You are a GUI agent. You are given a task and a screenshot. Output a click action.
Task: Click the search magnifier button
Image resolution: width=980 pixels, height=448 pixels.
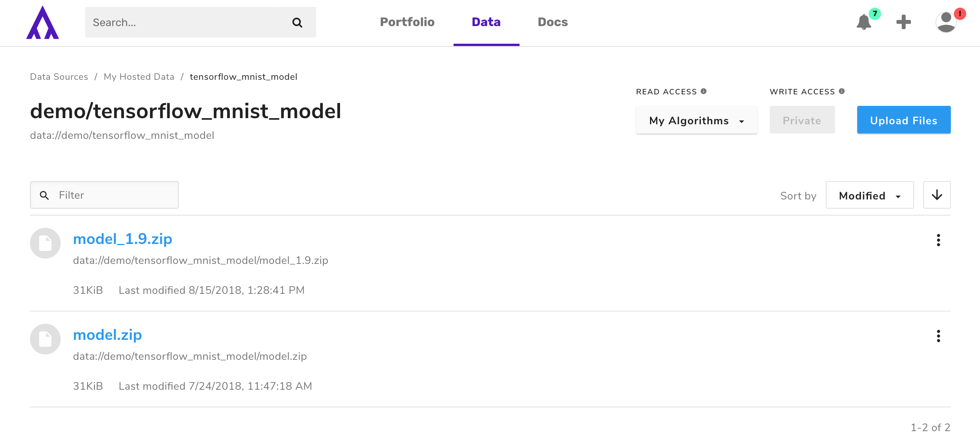coord(297,22)
